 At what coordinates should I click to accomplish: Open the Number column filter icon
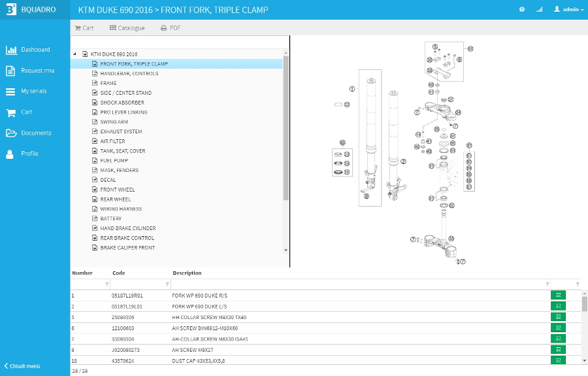(107, 284)
